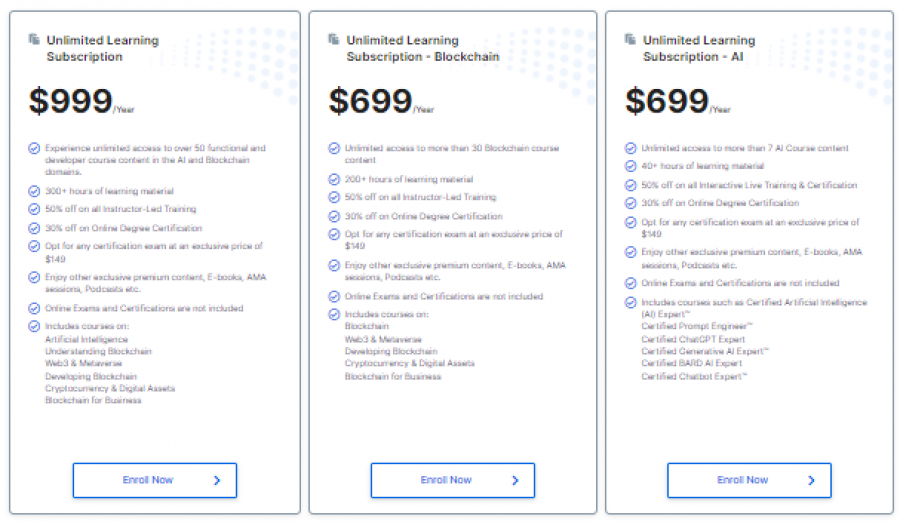Click the icon next to Subscription - Blockchain heading
Viewport: 900px width, 522px height.
coord(334,39)
